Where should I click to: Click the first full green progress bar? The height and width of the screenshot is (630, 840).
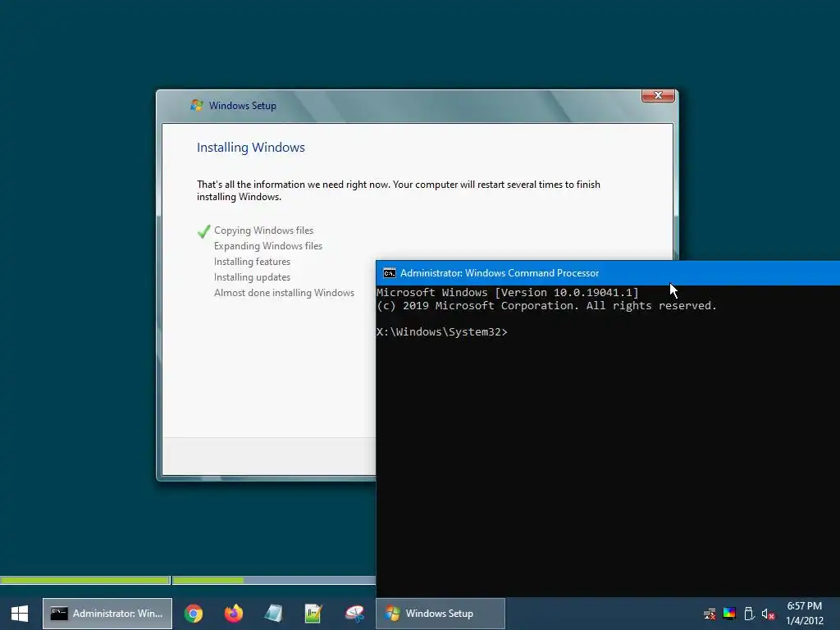point(85,580)
